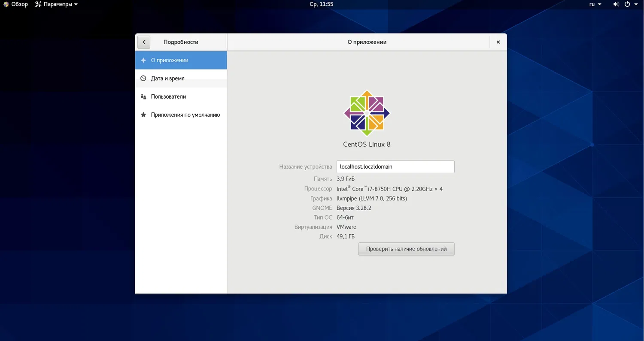
Task: Open the Пользователи panel
Action: [181, 97]
